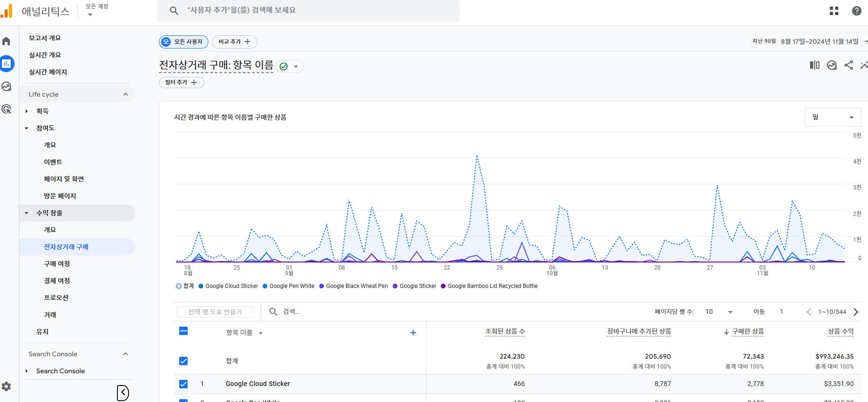The image size is (868, 402).
Task: Toggle Google Cloud Sticker legend series
Action: (x=228, y=286)
